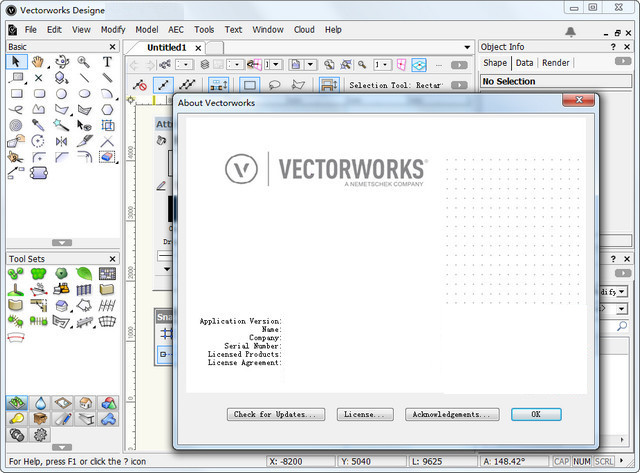Click the X coordinate field in status bar
This screenshot has height=473, width=640.
[x=300, y=462]
